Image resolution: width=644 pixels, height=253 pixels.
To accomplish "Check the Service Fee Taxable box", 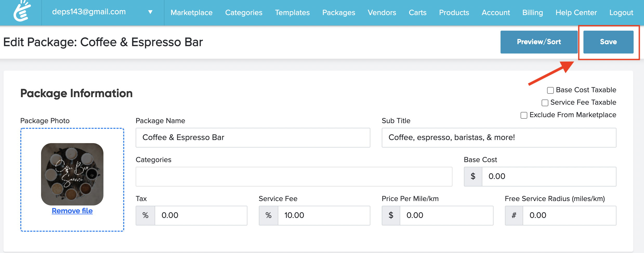I will pyautogui.click(x=545, y=103).
